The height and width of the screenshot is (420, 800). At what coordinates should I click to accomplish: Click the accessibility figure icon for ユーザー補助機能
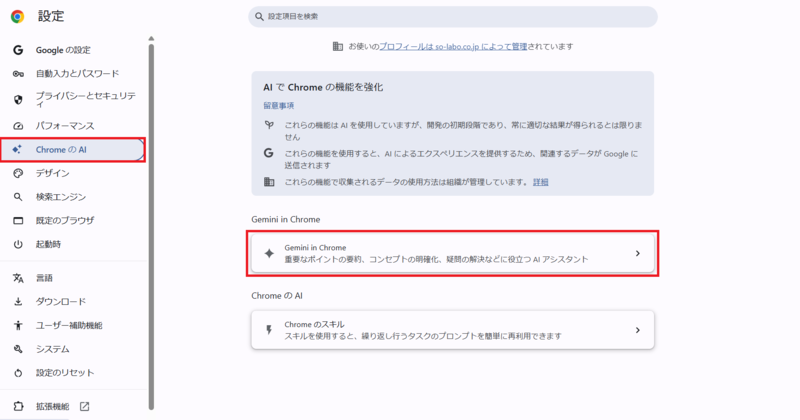coord(18,326)
